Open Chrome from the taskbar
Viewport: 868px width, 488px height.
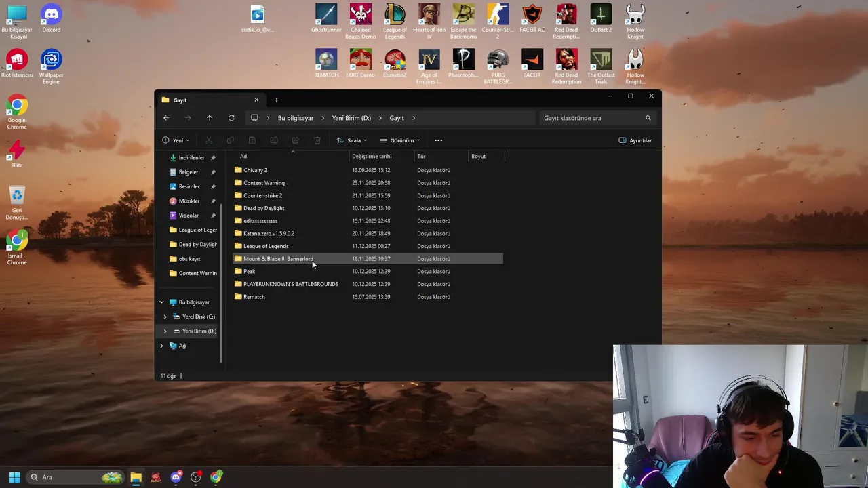[216, 477]
